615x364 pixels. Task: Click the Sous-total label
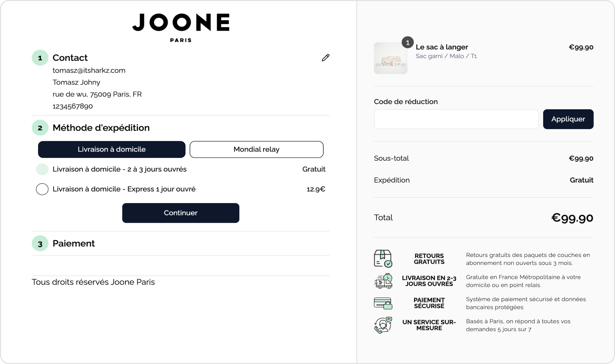point(391,158)
